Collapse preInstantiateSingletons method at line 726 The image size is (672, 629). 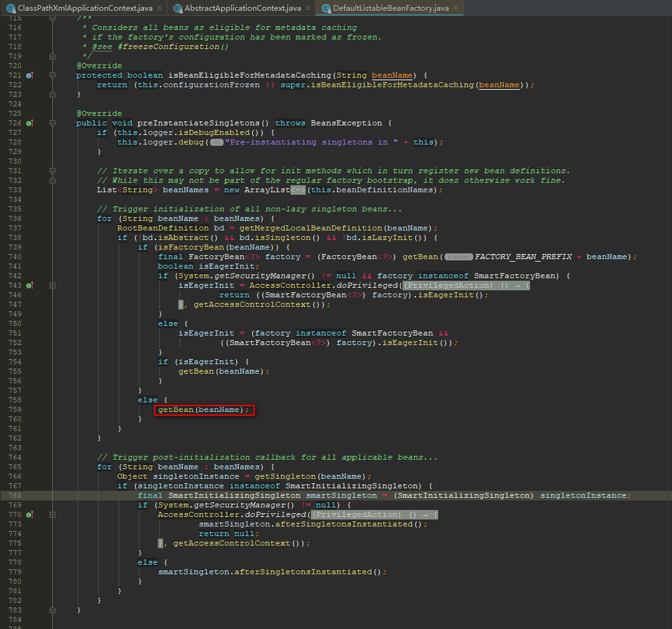52,123
